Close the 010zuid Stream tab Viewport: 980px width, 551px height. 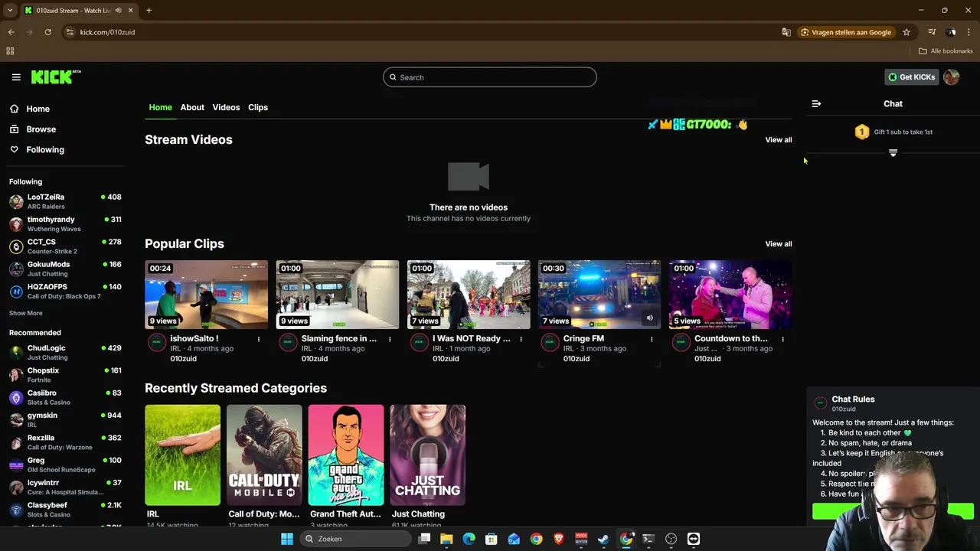(130, 11)
